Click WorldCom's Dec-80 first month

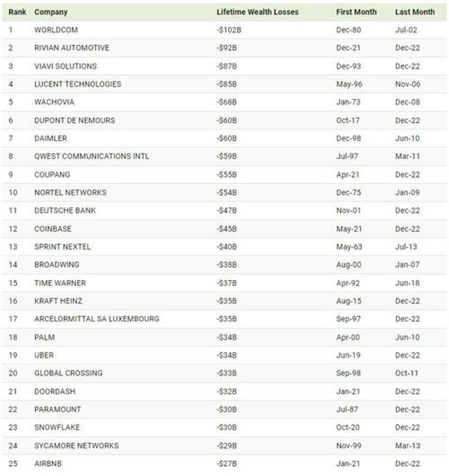[348, 30]
